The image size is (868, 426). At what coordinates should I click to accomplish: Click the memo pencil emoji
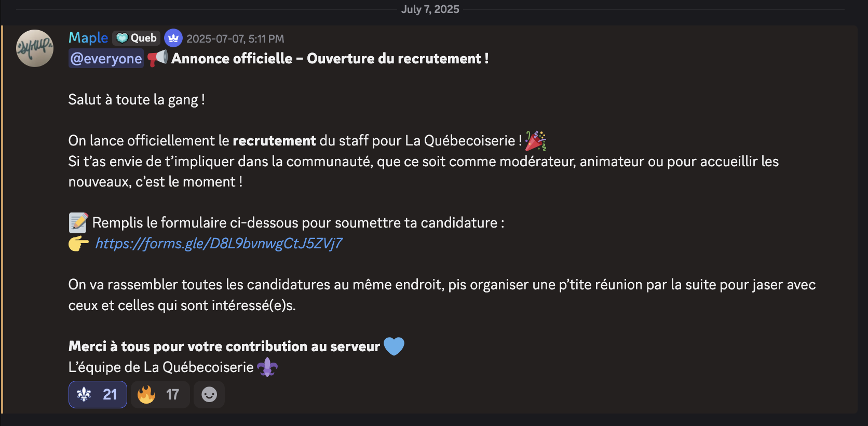coord(78,223)
